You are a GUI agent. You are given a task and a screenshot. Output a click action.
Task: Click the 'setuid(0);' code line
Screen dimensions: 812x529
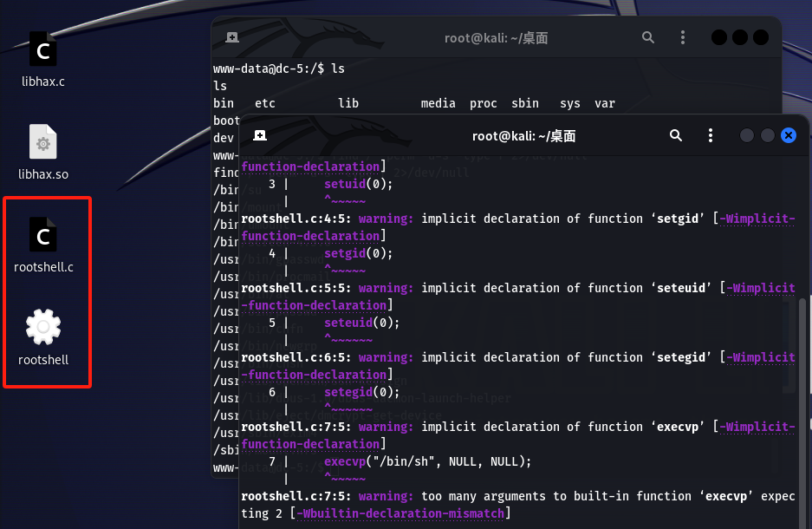click(359, 184)
